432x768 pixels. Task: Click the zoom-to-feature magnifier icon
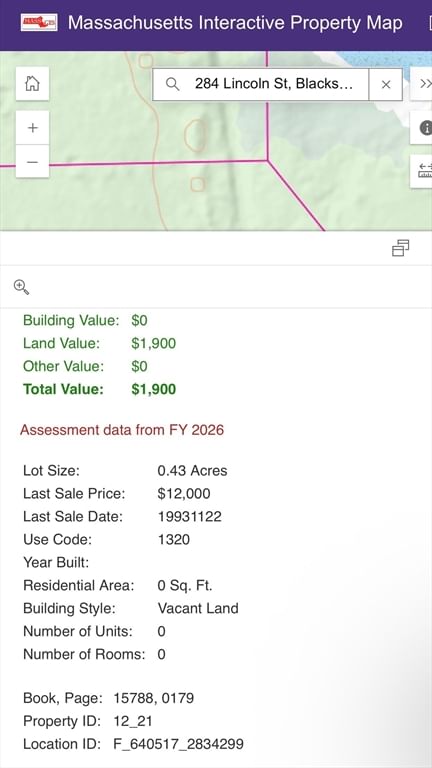[22, 287]
